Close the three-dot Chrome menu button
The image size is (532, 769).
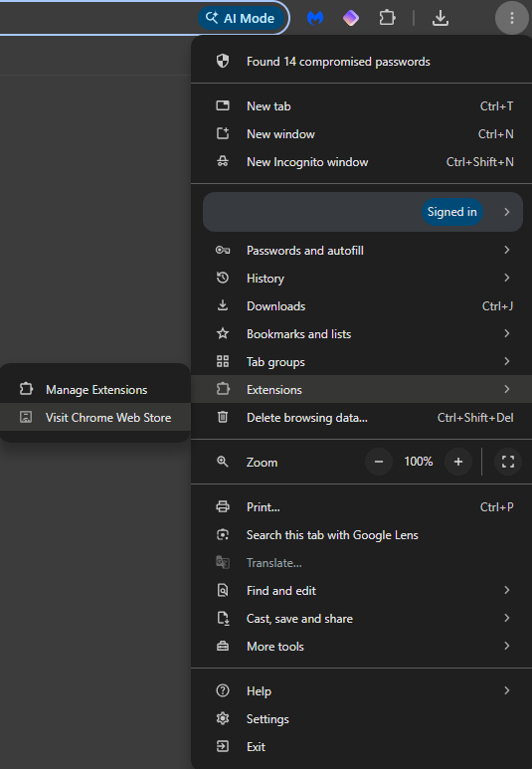click(511, 18)
